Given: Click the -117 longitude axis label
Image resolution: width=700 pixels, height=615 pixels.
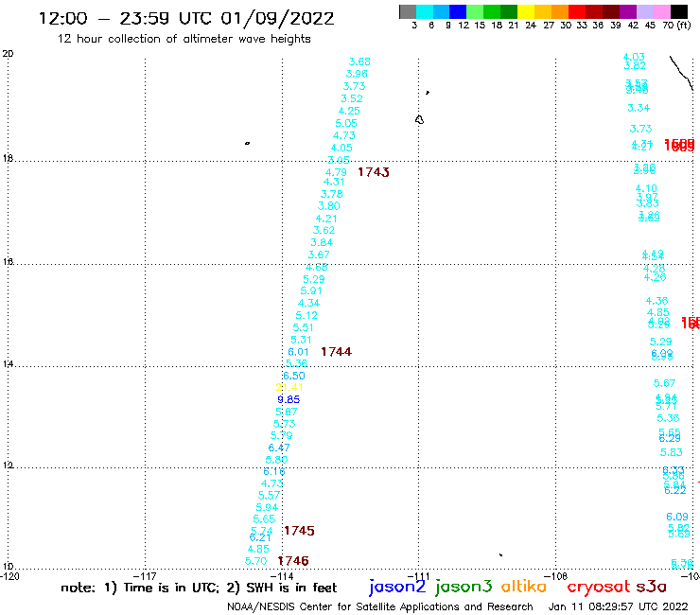Looking at the screenshot, I should click(145, 576).
